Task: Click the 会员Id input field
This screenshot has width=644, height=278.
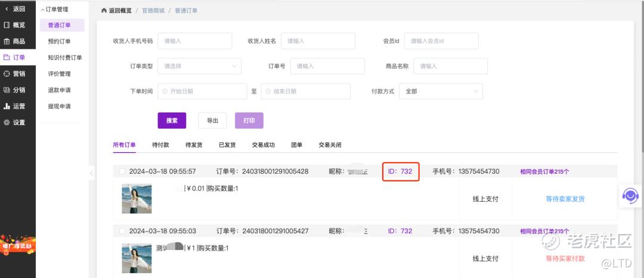Action: pyautogui.click(x=441, y=41)
